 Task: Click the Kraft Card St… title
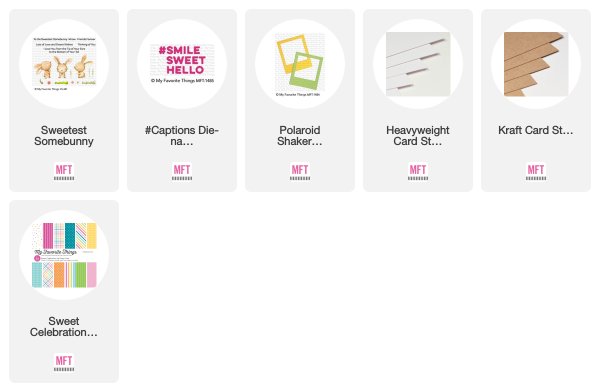[x=536, y=130]
